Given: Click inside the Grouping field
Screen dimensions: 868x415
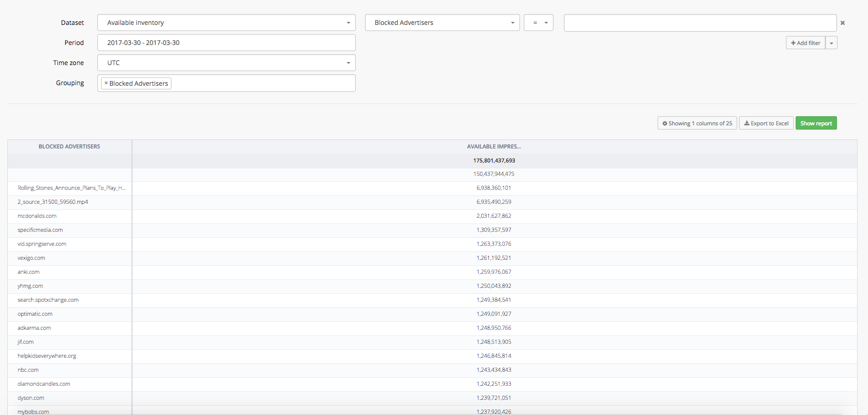Looking at the screenshot, I should (x=262, y=83).
